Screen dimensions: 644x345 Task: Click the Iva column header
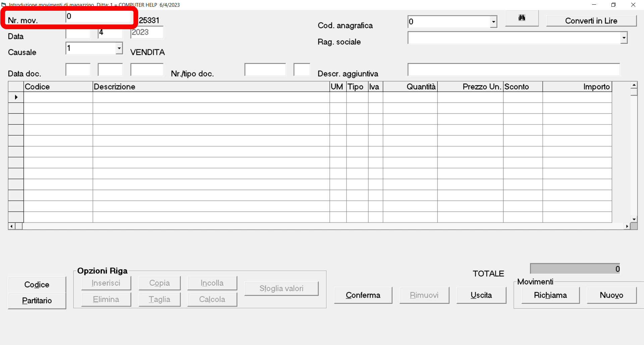coord(376,87)
